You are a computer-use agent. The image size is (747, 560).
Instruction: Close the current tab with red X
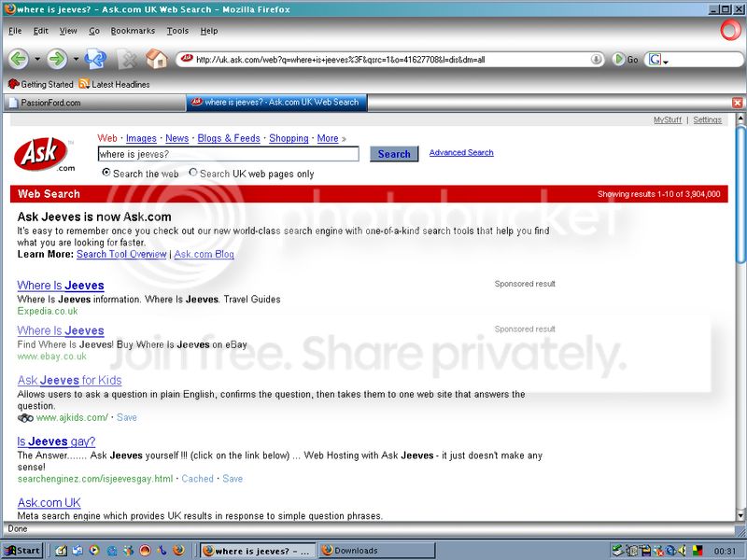point(737,103)
